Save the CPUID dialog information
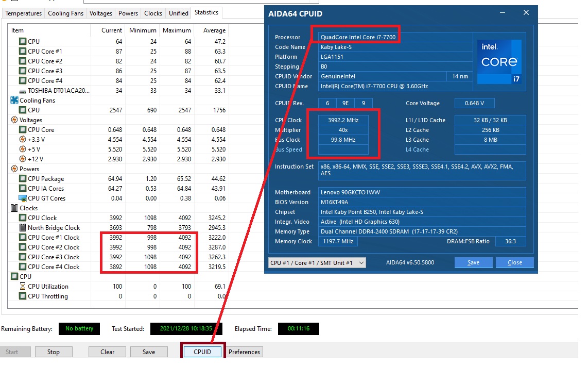Viewport: 588px width, 367px height. 473,263
